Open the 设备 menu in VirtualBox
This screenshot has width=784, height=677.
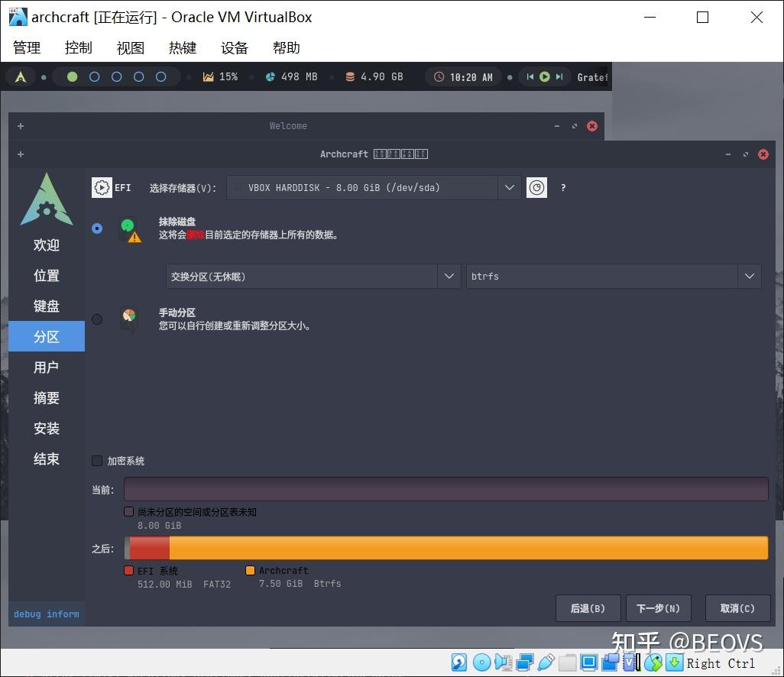click(234, 47)
